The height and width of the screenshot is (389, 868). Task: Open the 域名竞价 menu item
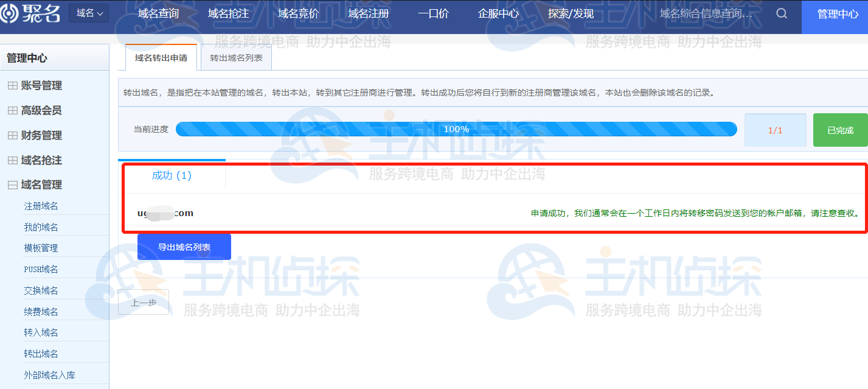tap(298, 13)
